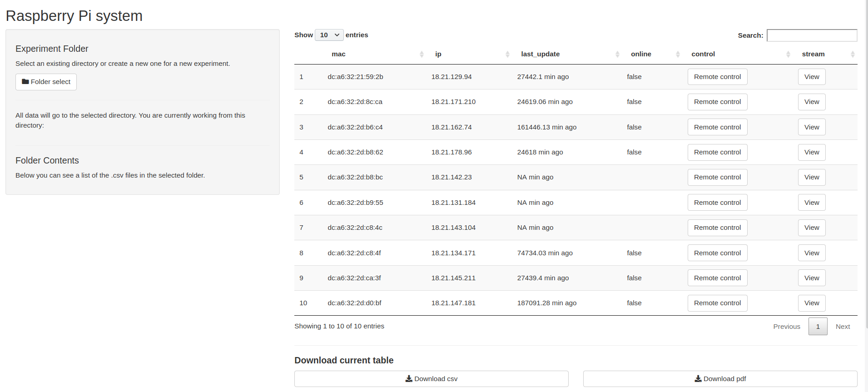View stream for dc:a6:32:2d:b8:bc
The width and height of the screenshot is (868, 392).
[812, 177]
